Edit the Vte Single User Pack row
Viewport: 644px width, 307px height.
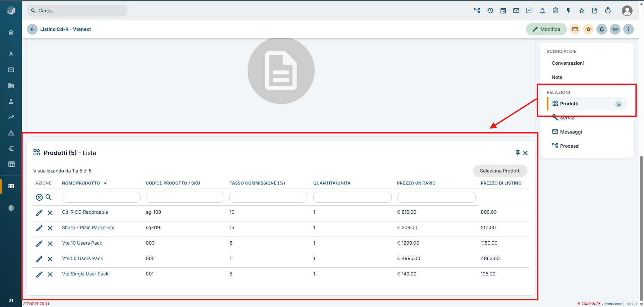39,274
